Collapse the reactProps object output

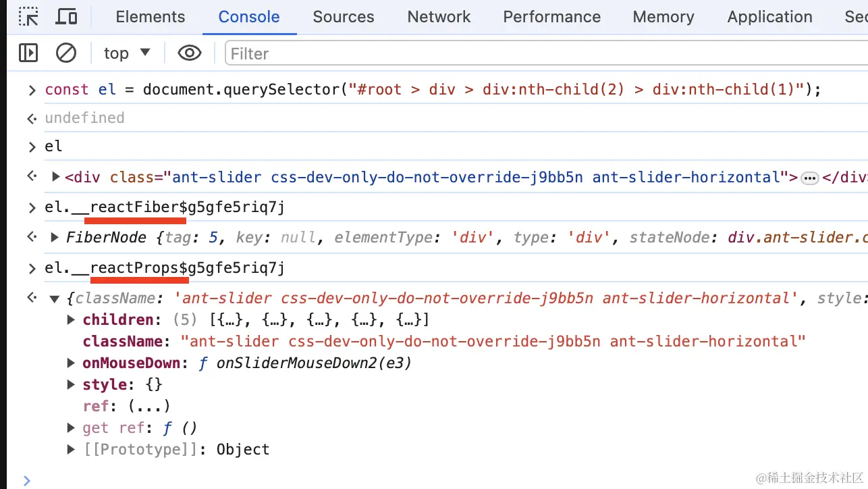click(x=55, y=299)
